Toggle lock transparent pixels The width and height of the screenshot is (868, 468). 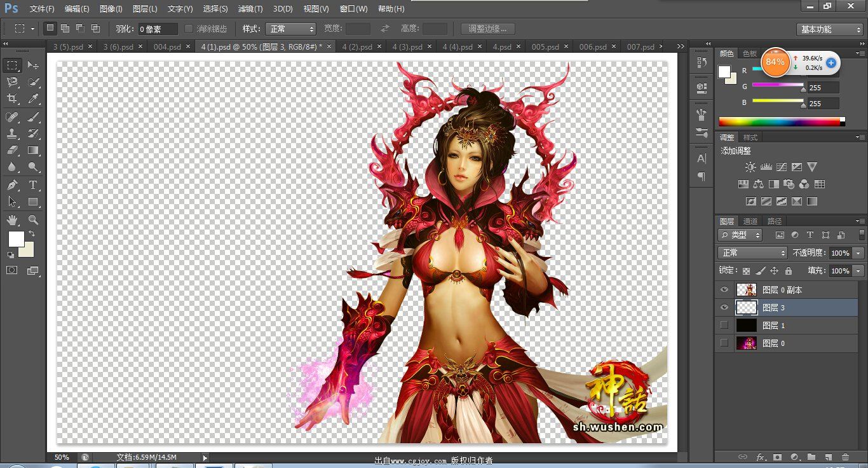(746, 271)
